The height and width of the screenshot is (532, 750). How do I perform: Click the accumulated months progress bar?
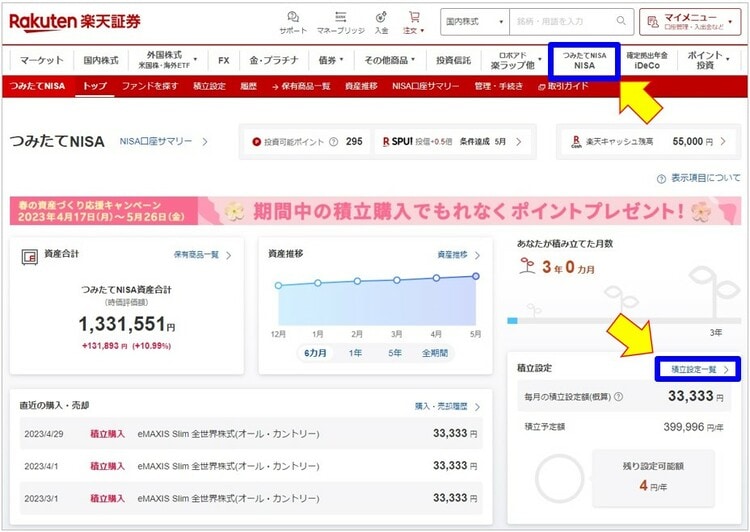[624, 321]
